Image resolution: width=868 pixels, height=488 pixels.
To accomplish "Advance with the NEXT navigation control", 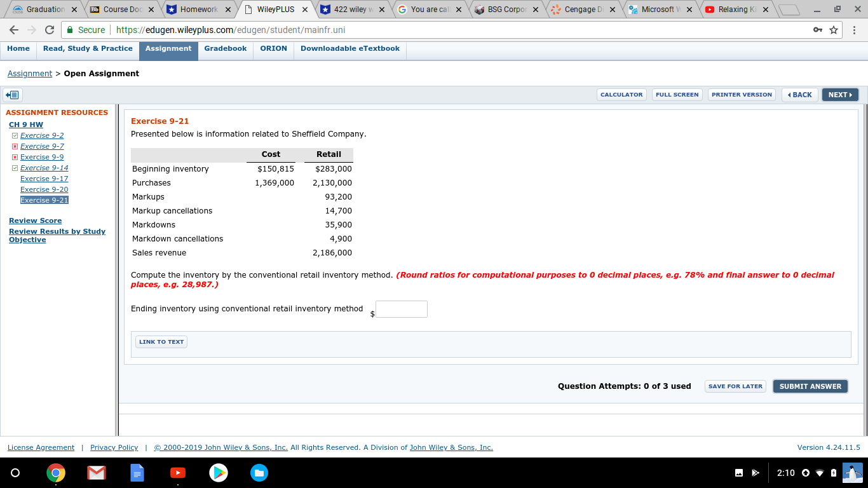I will 839,94.
